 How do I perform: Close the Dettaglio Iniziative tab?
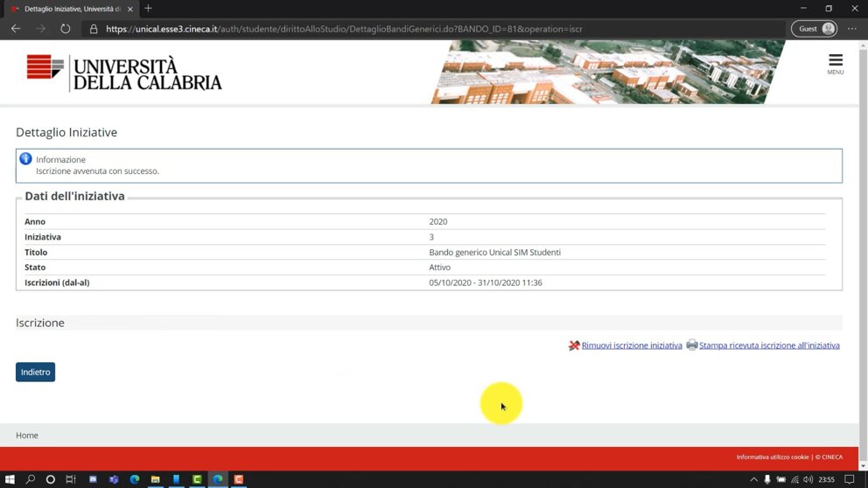130,9
